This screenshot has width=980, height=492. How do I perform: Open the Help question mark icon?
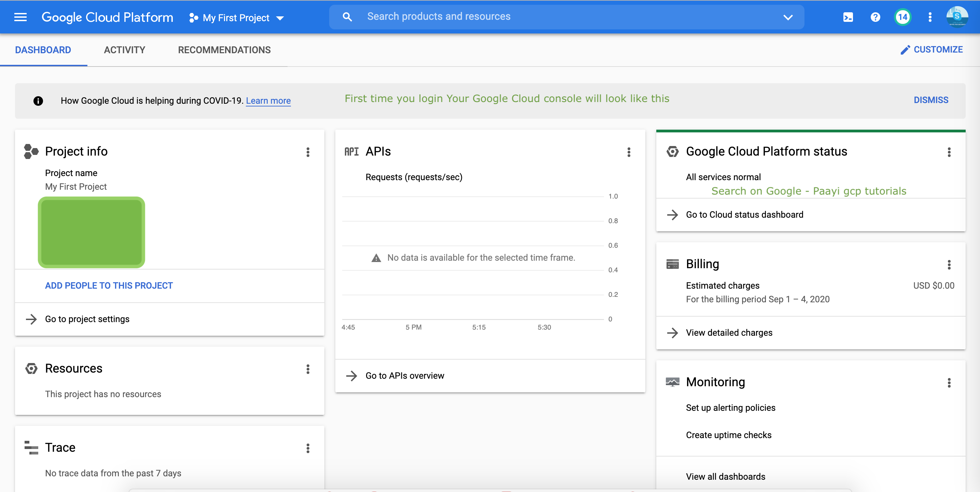pyautogui.click(x=875, y=17)
